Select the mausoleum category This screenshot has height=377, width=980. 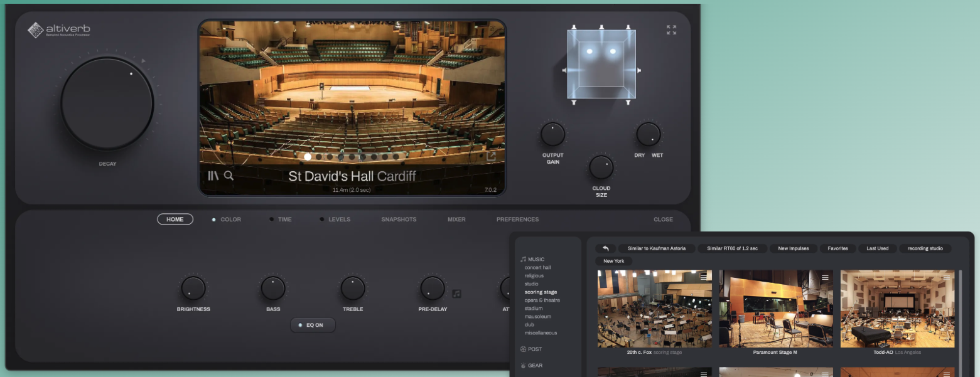tap(537, 317)
